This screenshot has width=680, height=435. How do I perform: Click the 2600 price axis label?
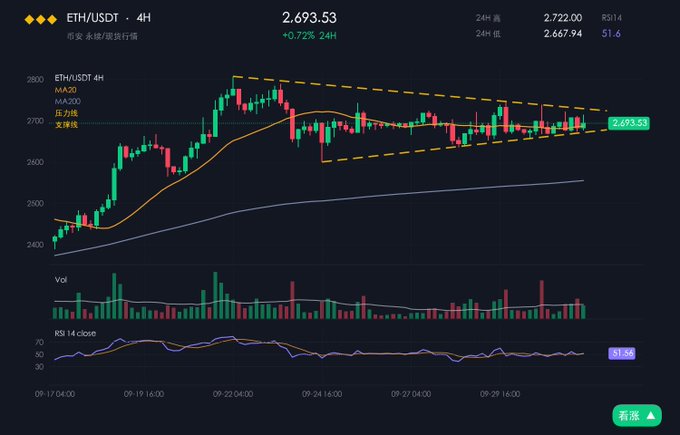[x=36, y=162]
